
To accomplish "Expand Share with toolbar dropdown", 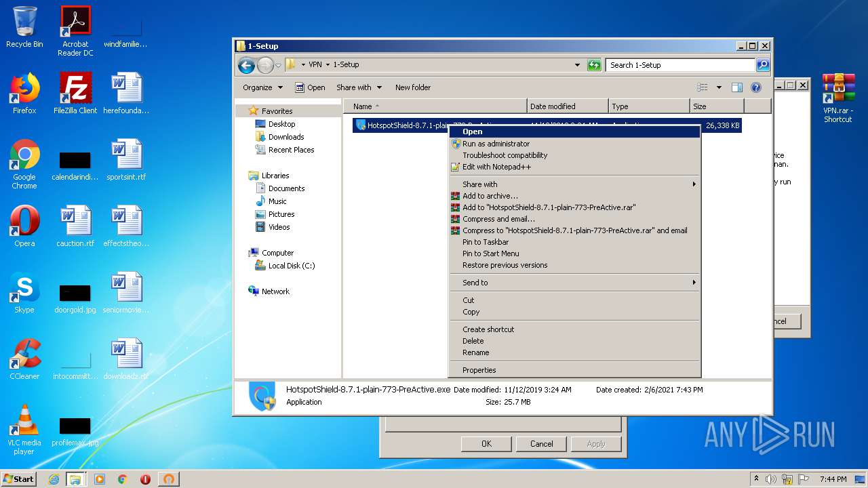I will click(359, 87).
